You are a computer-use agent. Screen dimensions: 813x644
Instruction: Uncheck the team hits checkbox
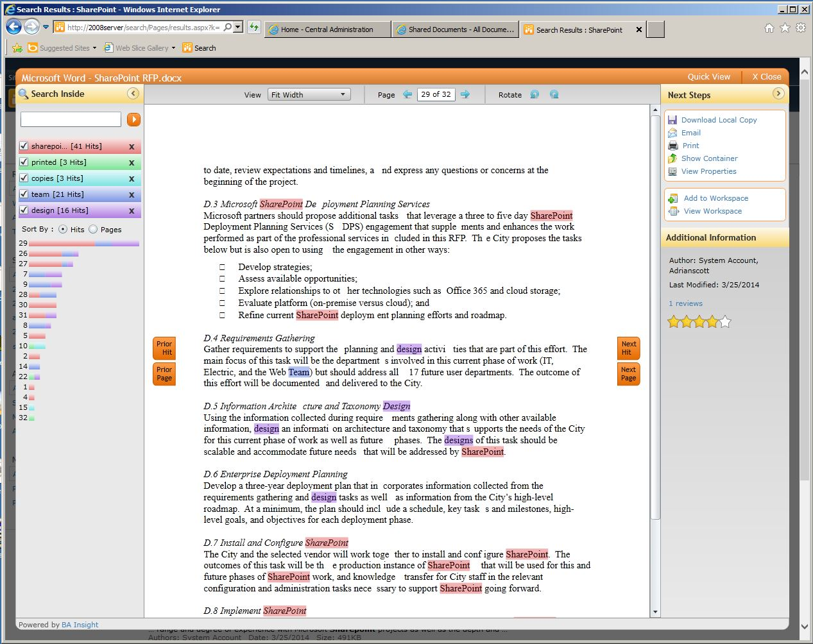point(24,194)
